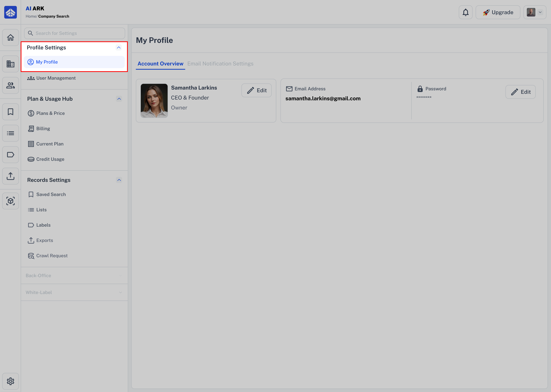The image size is (551, 392).
Task: Open the company building icon in rail
Action: pos(10,64)
